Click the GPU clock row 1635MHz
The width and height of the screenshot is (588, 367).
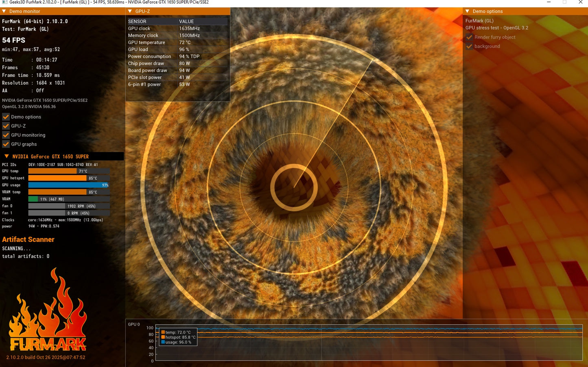(x=177, y=28)
